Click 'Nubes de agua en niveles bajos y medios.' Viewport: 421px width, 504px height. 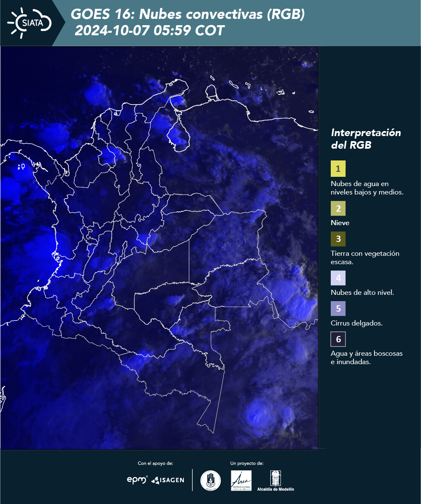click(367, 188)
